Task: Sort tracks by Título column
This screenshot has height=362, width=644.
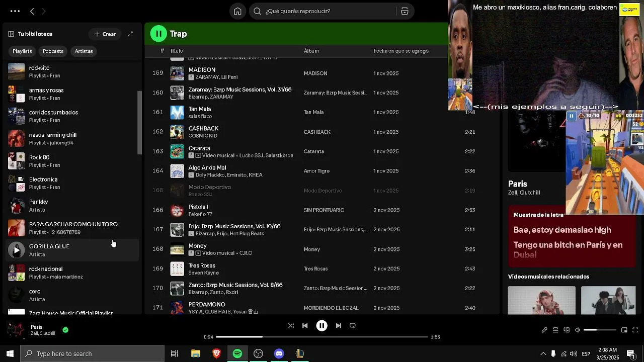Action: [176, 51]
